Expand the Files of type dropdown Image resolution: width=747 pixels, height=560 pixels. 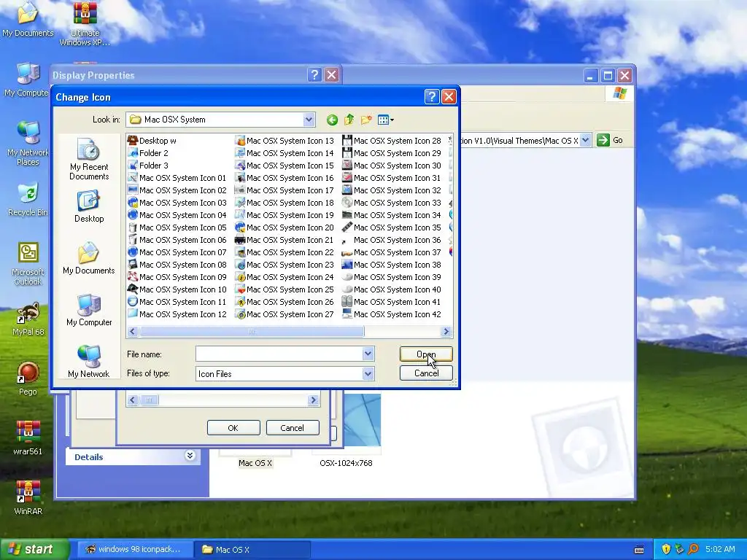coord(368,374)
